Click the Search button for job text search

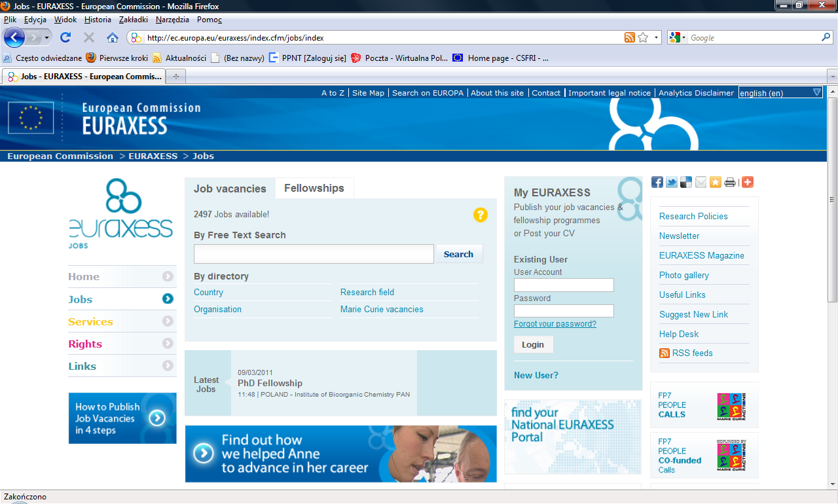(458, 254)
